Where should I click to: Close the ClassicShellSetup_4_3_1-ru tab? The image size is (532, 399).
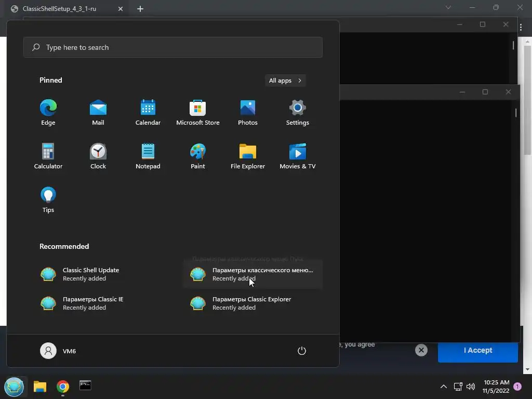[x=121, y=9]
